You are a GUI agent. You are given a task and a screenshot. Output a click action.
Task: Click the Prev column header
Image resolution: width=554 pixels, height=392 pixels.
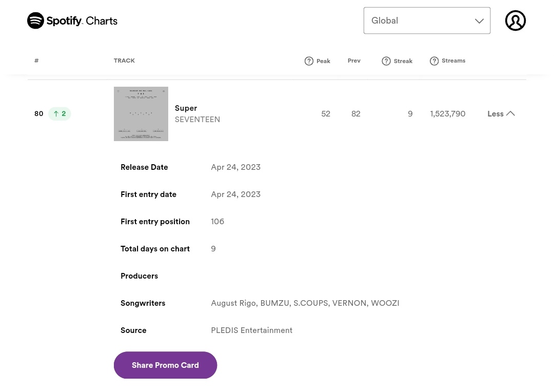tap(354, 61)
